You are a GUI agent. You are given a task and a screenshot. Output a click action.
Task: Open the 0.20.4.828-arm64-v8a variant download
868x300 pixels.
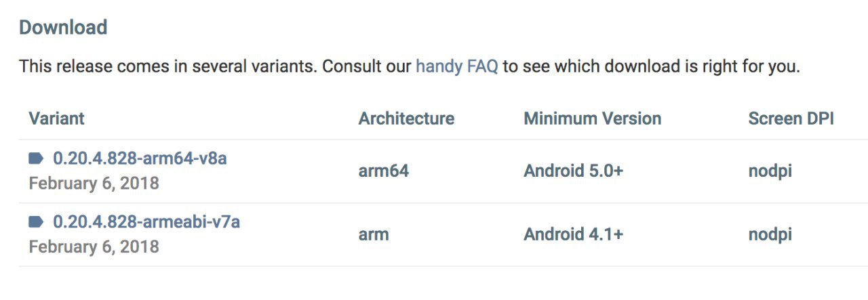(x=140, y=158)
